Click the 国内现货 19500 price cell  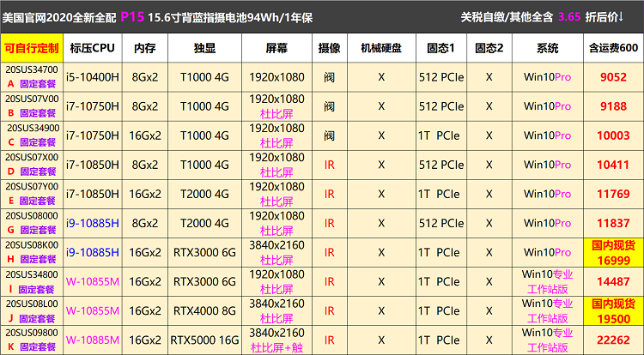coord(614,310)
